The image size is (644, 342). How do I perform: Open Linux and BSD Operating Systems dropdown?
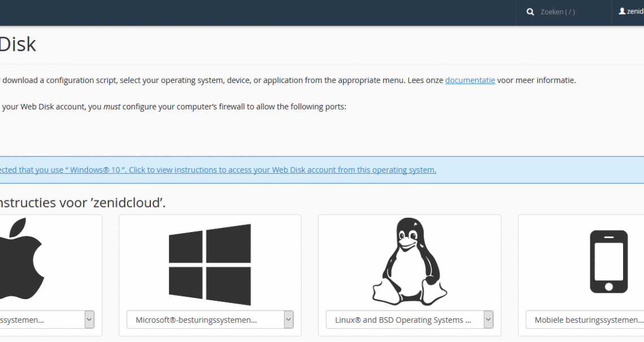(410, 320)
